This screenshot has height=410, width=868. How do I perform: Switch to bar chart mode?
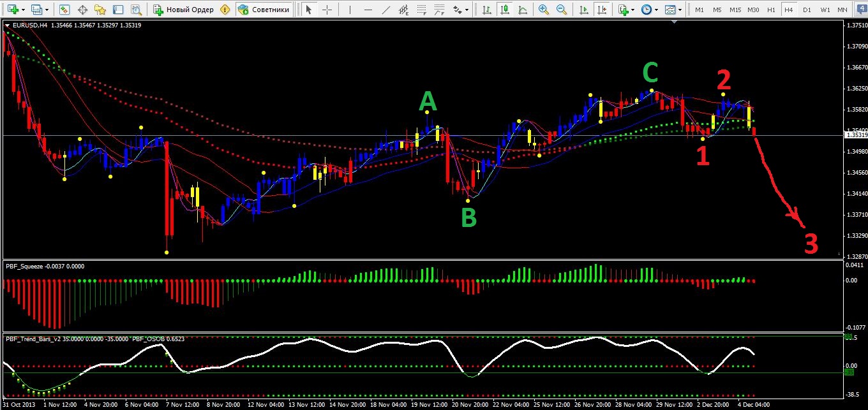[x=487, y=10]
